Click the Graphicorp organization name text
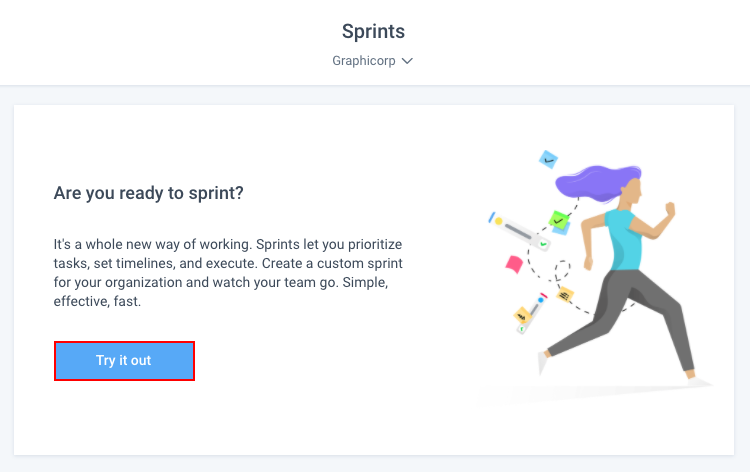Screen dimensions: 750x472 tap(364, 61)
